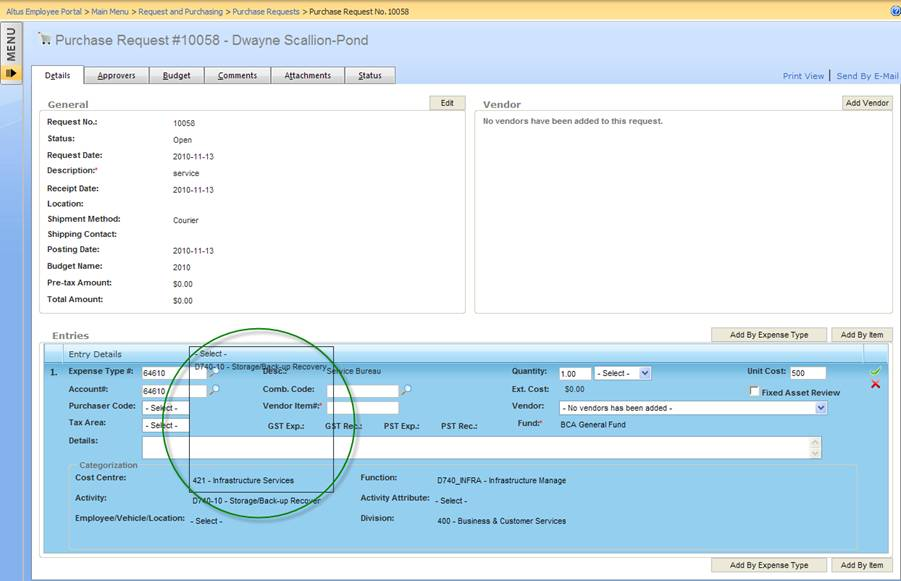Click the Expense Type # input field

(x=174, y=373)
